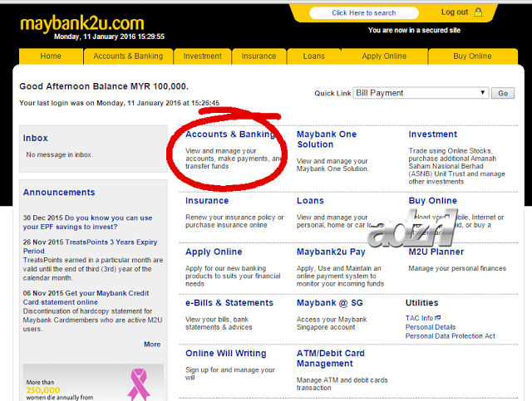Click 'No message in inbox.' text

[x=59, y=154]
